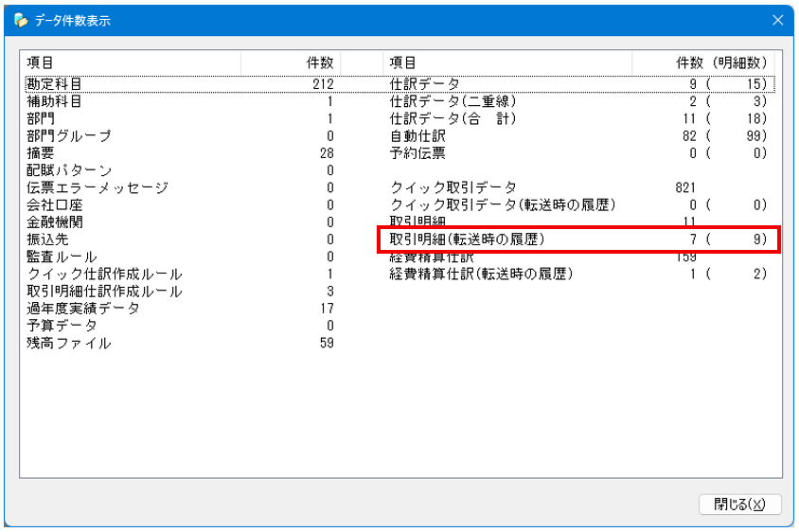Select the 取引明細(転送時の履歴) row
Screen dimensions: 799x532
coord(468,240)
